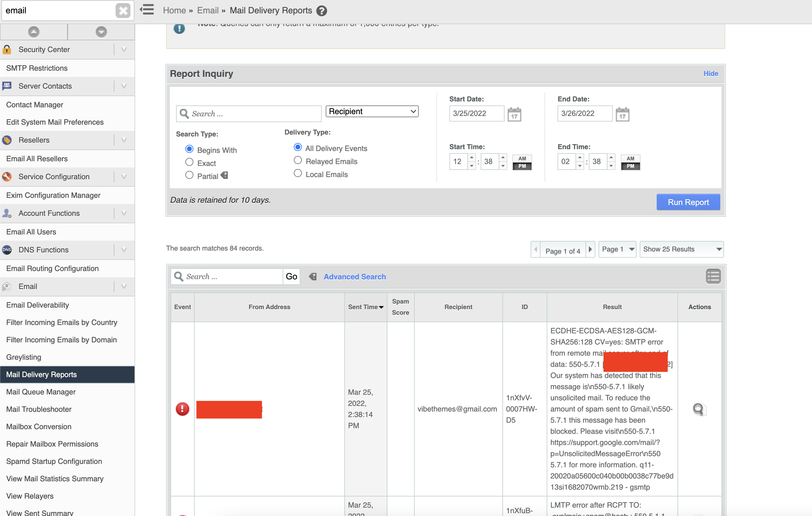Click the Partial search type info tag
Screen dimensions: 812x516
coord(225,176)
